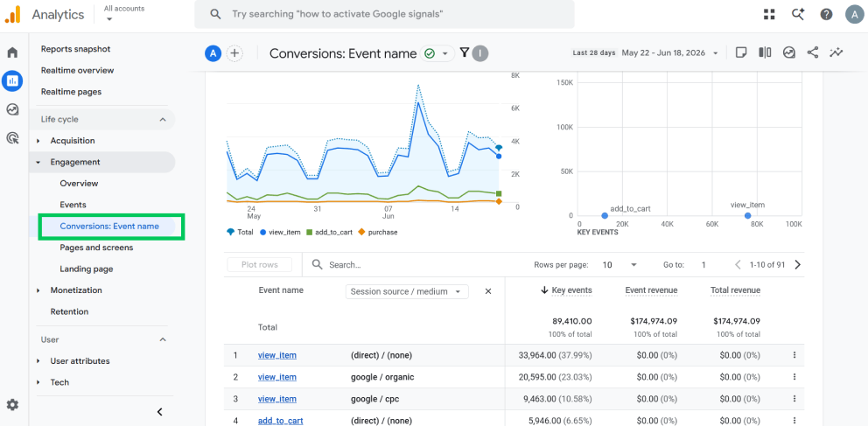The width and height of the screenshot is (868, 426).
Task: Open the date range picker dropdown
Action: [645, 53]
